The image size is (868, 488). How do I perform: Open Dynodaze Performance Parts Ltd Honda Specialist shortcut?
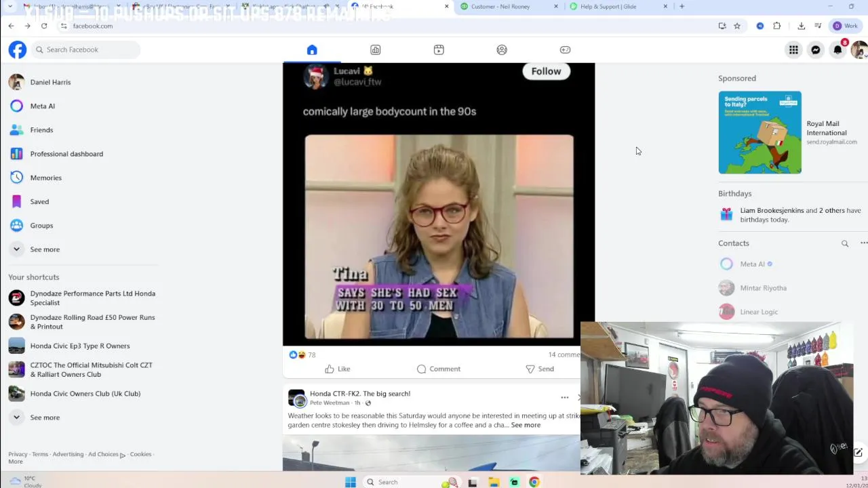[83, 298]
